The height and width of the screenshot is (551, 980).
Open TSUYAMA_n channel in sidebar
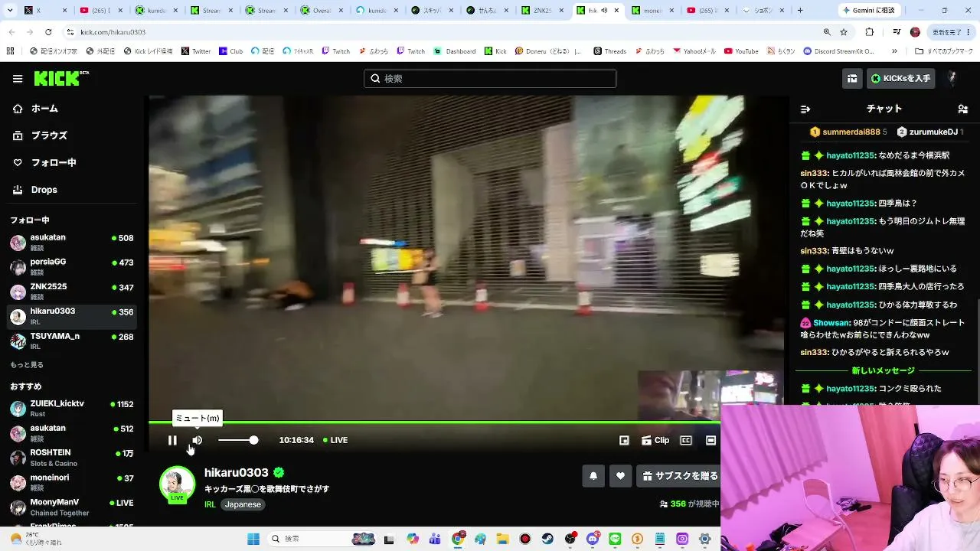click(x=73, y=341)
